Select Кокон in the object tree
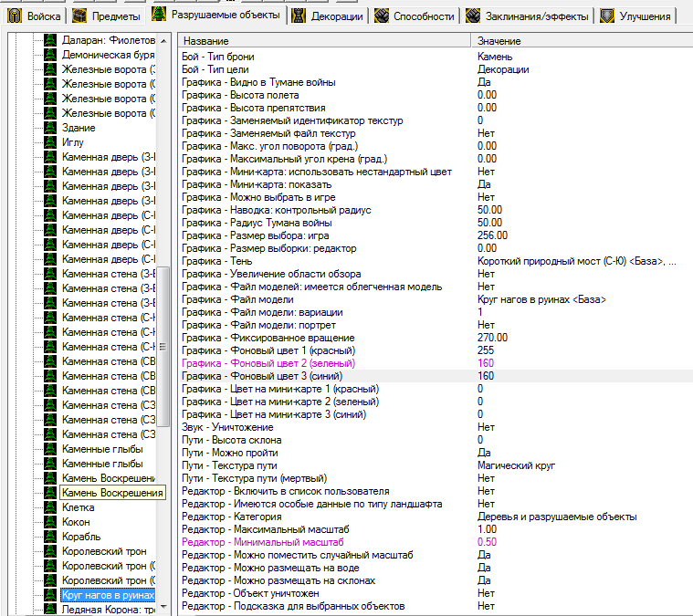This screenshot has height=616, width=693. coord(76,522)
